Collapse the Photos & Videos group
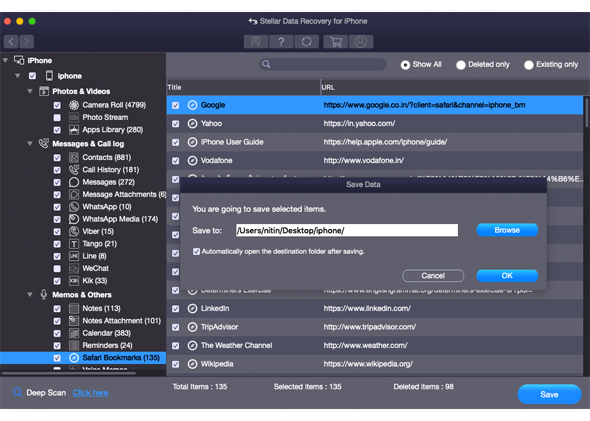 pyautogui.click(x=30, y=91)
